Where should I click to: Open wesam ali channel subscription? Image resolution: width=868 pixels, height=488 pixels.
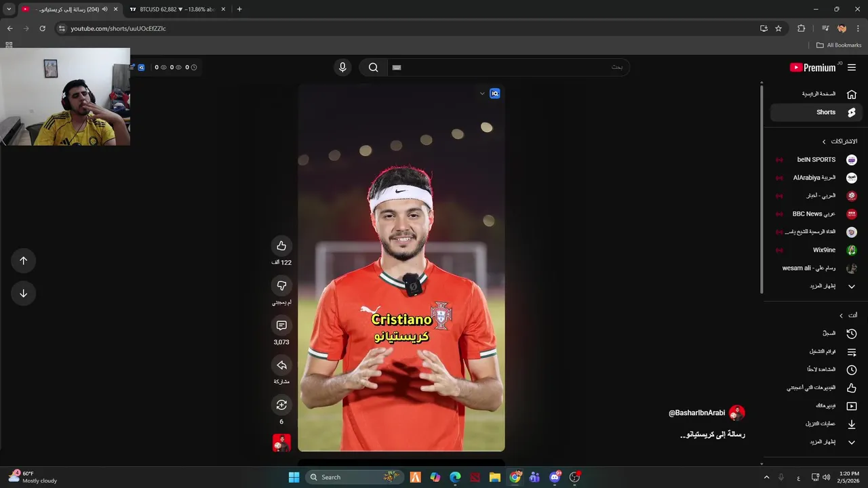coord(816,268)
